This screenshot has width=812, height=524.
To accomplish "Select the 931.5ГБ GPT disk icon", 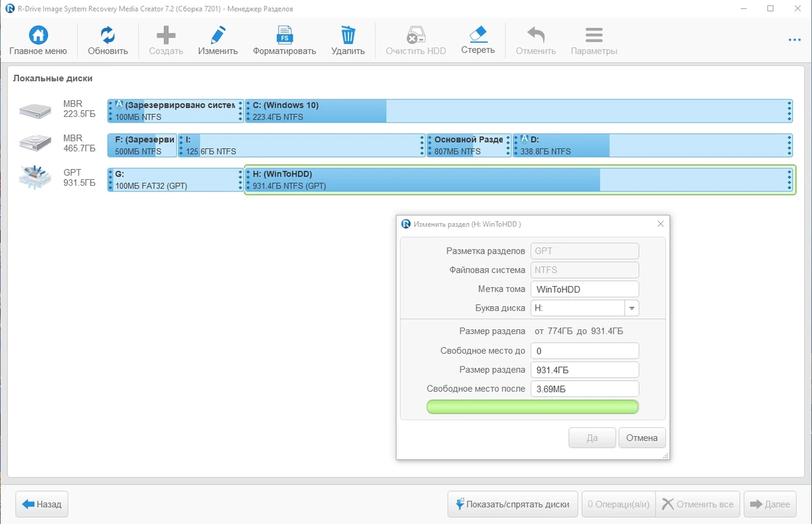I will (x=35, y=177).
